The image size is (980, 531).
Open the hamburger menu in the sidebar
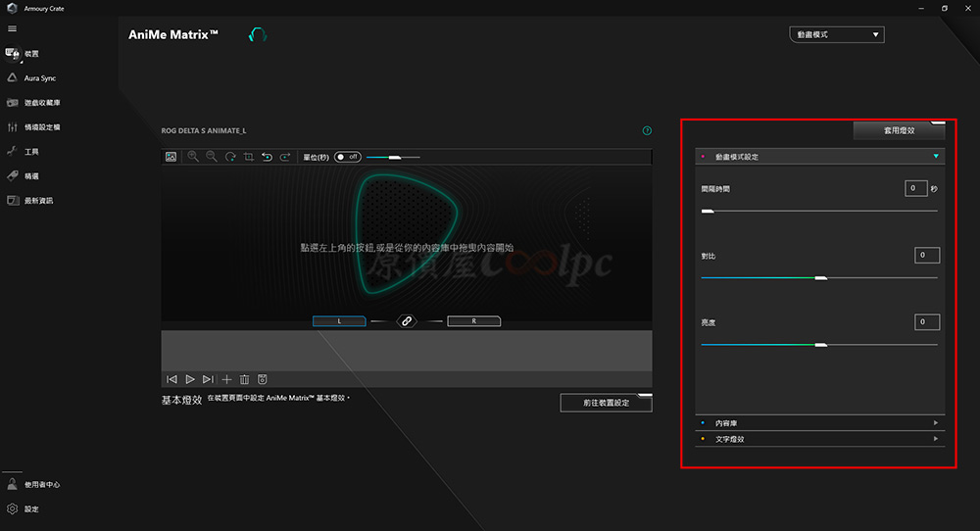tap(12, 28)
